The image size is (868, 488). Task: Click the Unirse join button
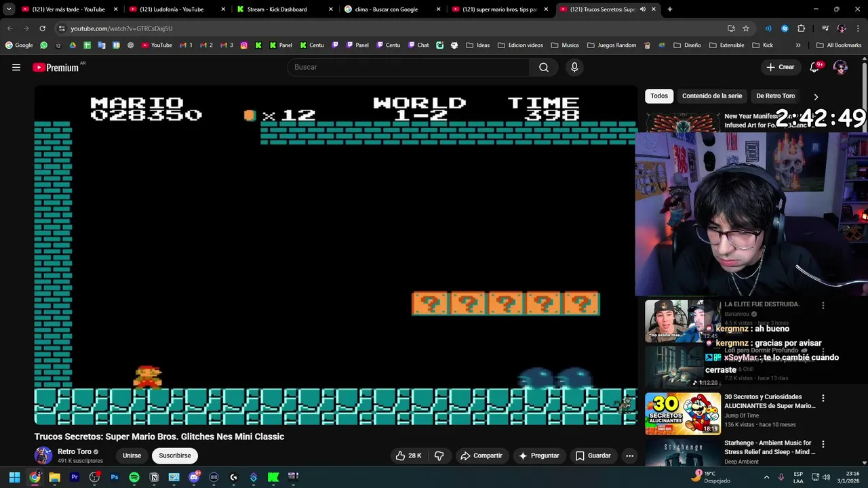(x=132, y=455)
